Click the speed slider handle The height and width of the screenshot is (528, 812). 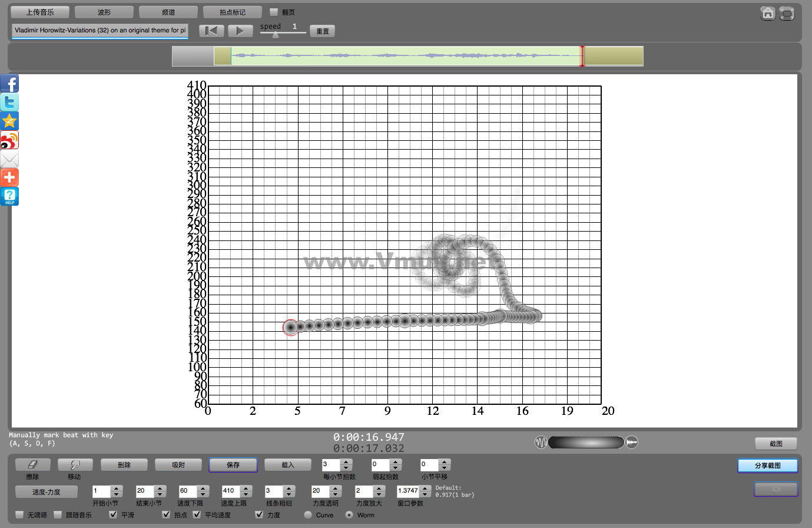[x=275, y=35]
